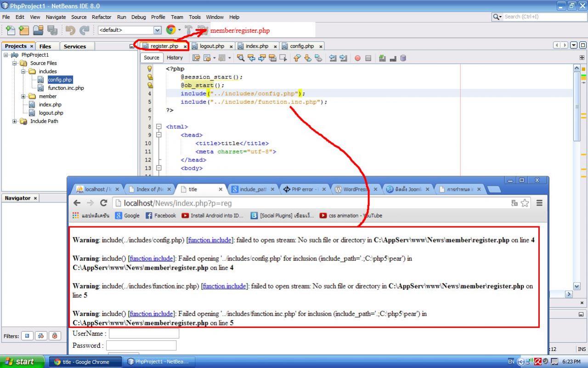Collapse code fold at <html> line 8
The width and height of the screenshot is (588, 368).
pos(159,126)
